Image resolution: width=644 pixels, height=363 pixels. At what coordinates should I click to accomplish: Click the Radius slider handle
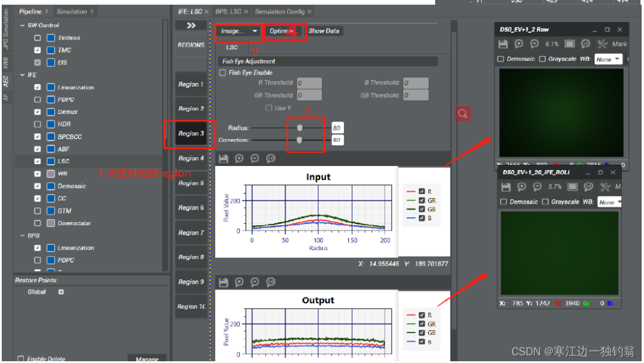coord(300,128)
